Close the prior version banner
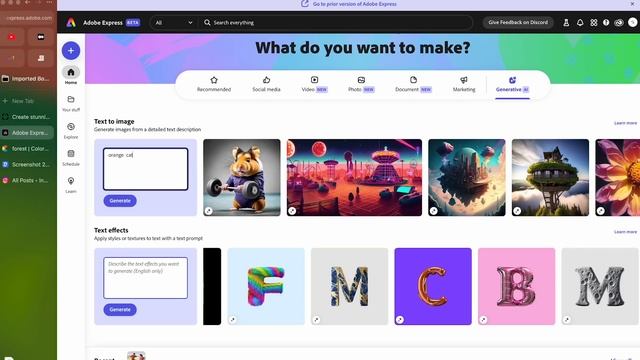 (x=632, y=4)
